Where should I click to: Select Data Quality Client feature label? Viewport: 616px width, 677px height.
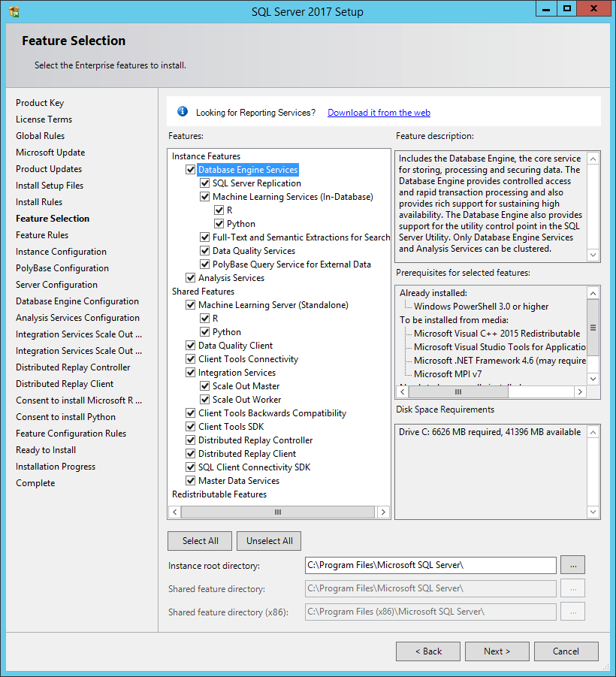(235, 346)
